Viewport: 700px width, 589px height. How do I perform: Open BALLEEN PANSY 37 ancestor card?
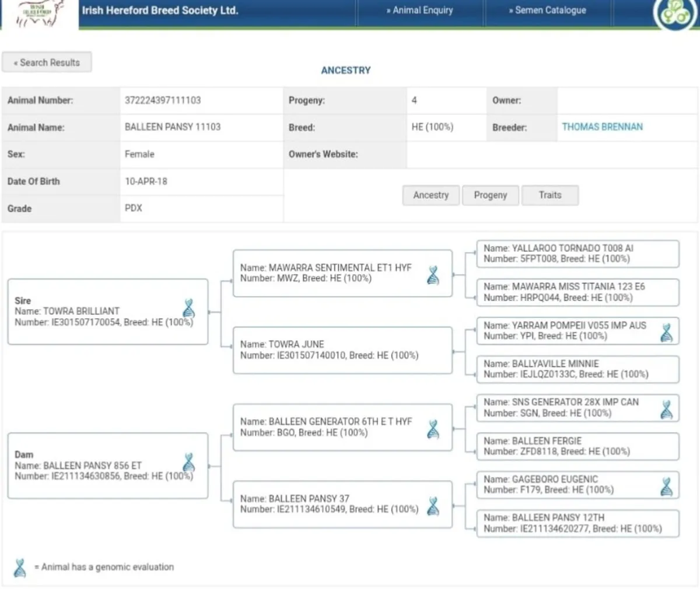tap(342, 504)
